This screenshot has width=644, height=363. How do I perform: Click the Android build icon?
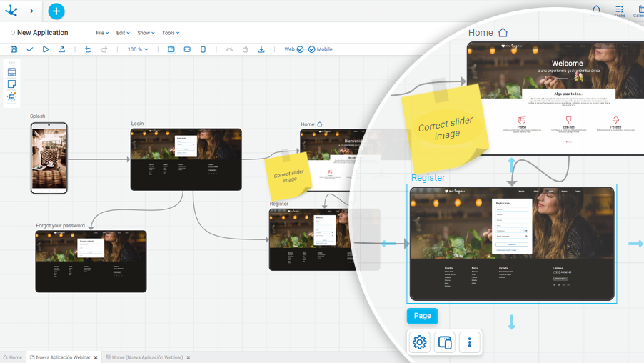coord(229,49)
